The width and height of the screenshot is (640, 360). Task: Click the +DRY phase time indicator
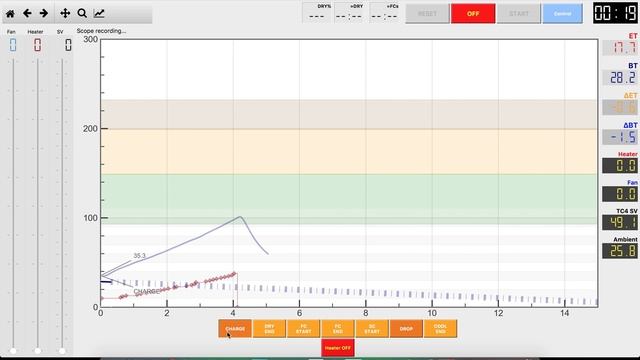click(x=349, y=13)
